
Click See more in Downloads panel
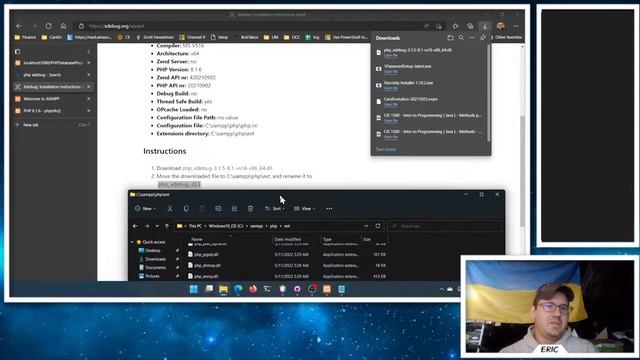pyautogui.click(x=386, y=149)
